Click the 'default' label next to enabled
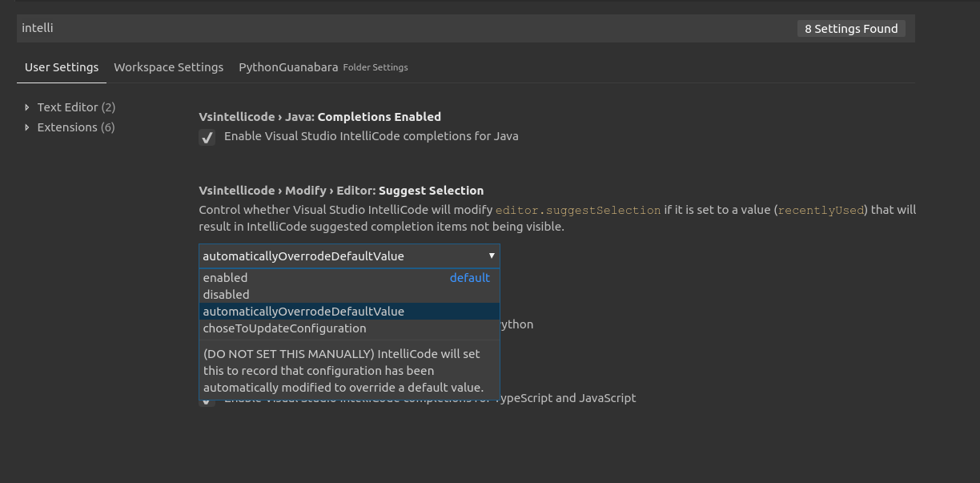The image size is (980, 483). [x=469, y=278]
